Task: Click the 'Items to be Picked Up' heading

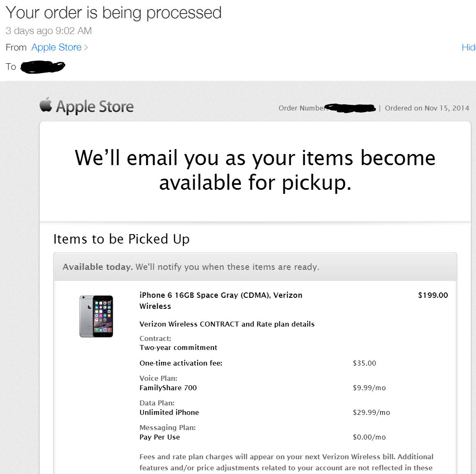Action: [x=122, y=239]
